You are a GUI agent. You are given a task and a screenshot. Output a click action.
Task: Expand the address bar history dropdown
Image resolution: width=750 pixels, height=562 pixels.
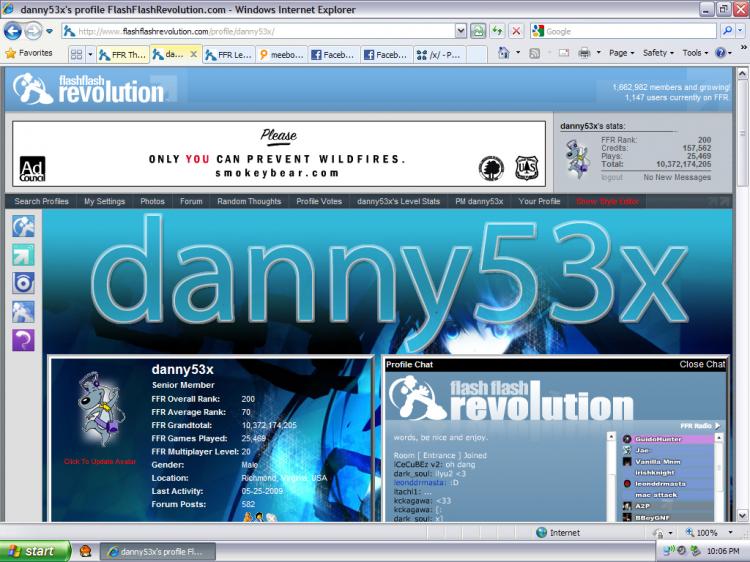point(460,32)
